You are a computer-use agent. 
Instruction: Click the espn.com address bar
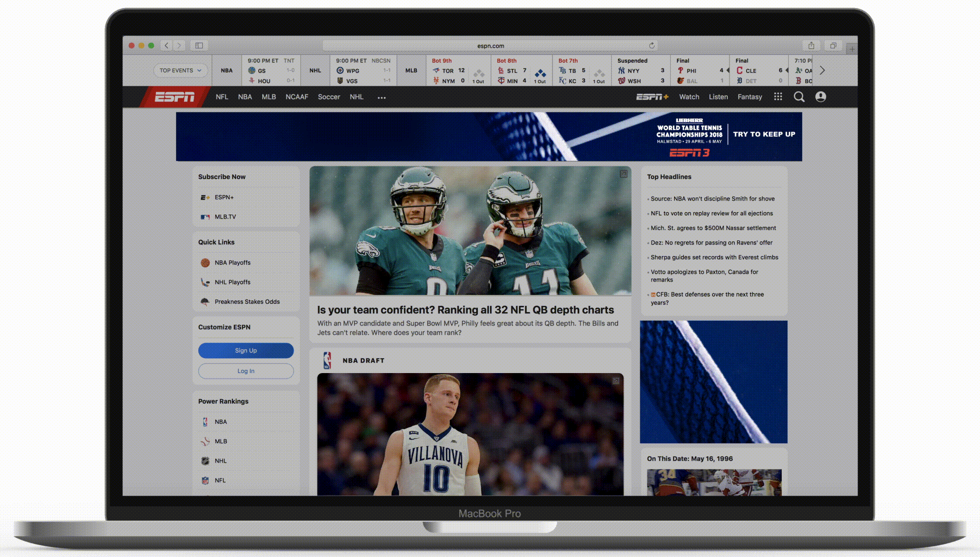click(x=490, y=45)
